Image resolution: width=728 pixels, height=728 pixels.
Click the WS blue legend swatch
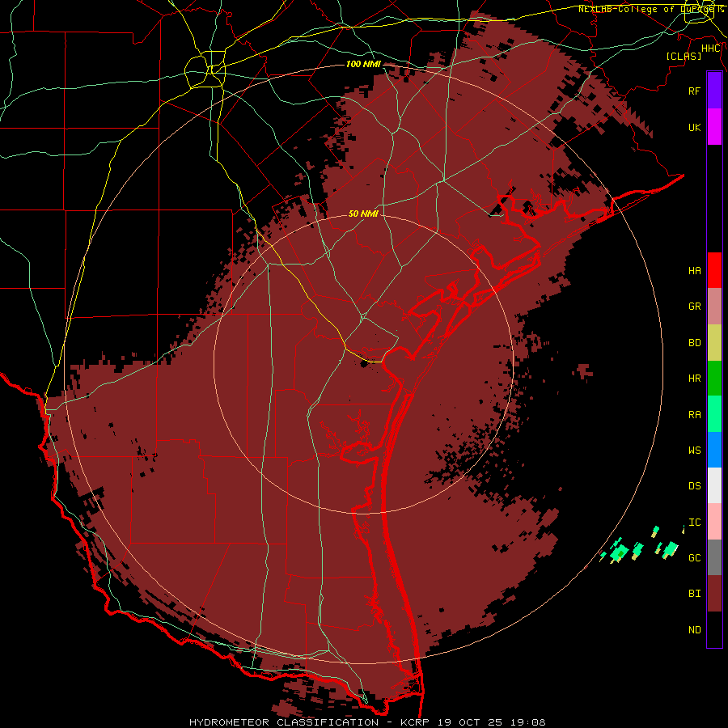coord(714,450)
